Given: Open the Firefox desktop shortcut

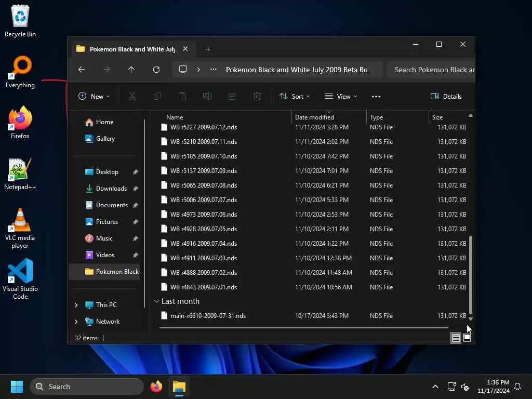Looking at the screenshot, I should click(20, 123).
